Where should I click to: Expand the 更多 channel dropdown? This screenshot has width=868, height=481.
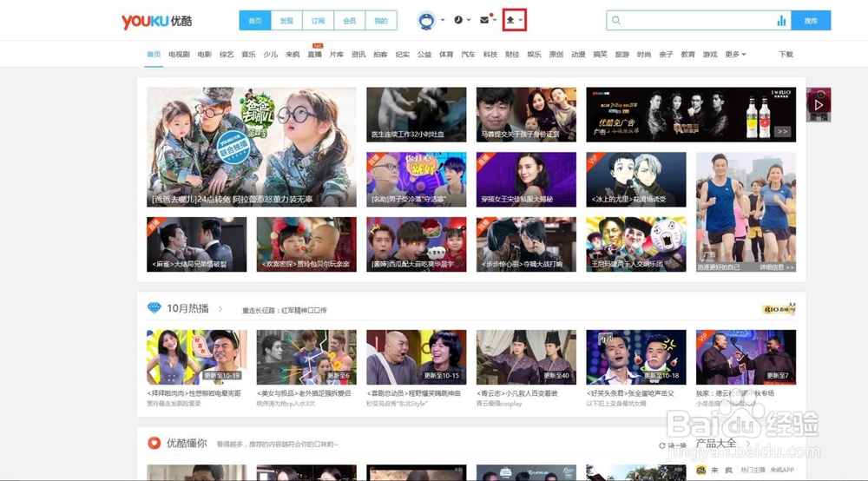click(x=736, y=54)
